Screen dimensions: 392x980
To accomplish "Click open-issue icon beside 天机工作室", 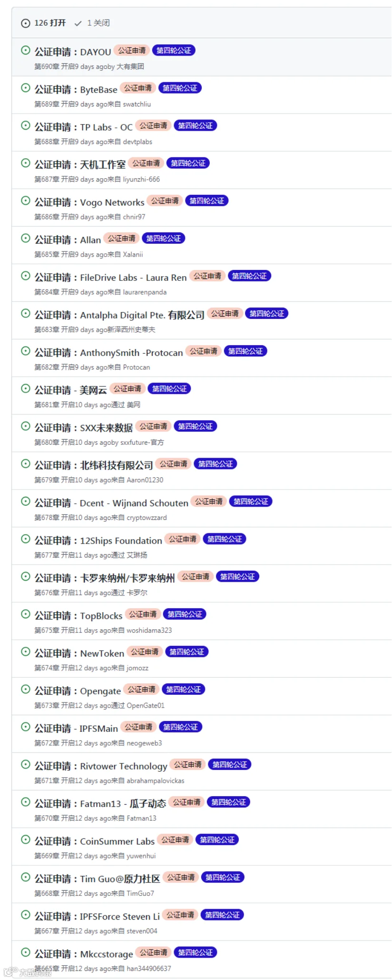I will pyautogui.click(x=26, y=163).
